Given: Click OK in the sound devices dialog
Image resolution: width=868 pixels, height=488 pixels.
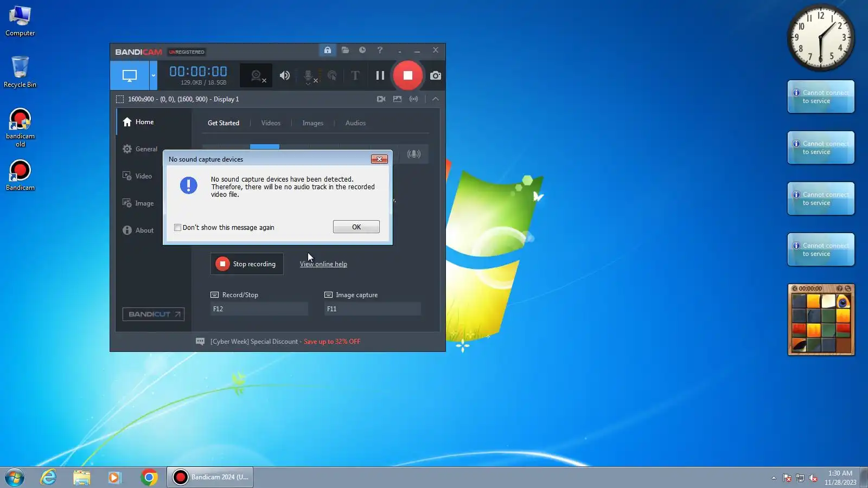Looking at the screenshot, I should [x=356, y=227].
